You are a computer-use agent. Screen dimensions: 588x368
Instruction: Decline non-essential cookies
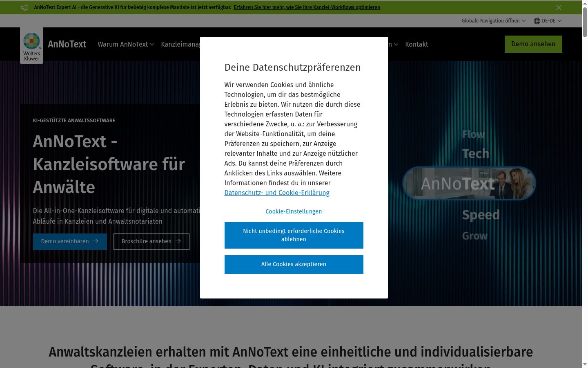click(294, 235)
